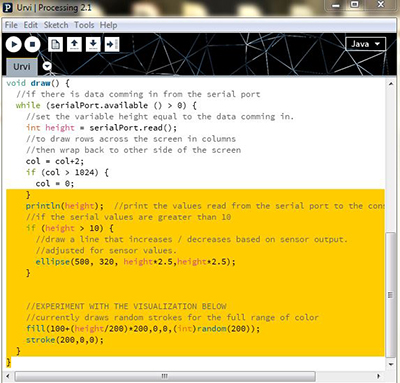
Task: Click the '//then wrap back to other side' comment
Action: click(x=133, y=150)
